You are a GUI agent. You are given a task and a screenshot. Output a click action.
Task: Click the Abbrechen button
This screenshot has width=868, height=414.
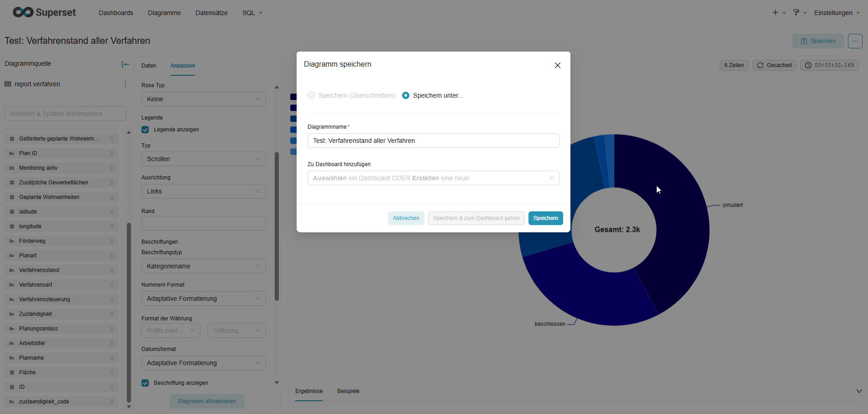[406, 218]
